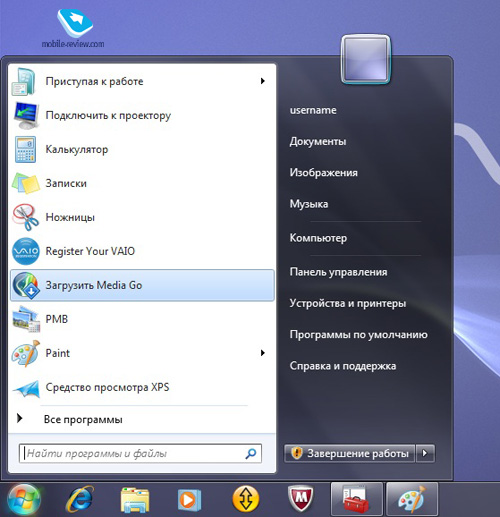Open XPS Viewer paper-plane icon
This screenshot has height=517, width=500.
[x=26, y=389]
